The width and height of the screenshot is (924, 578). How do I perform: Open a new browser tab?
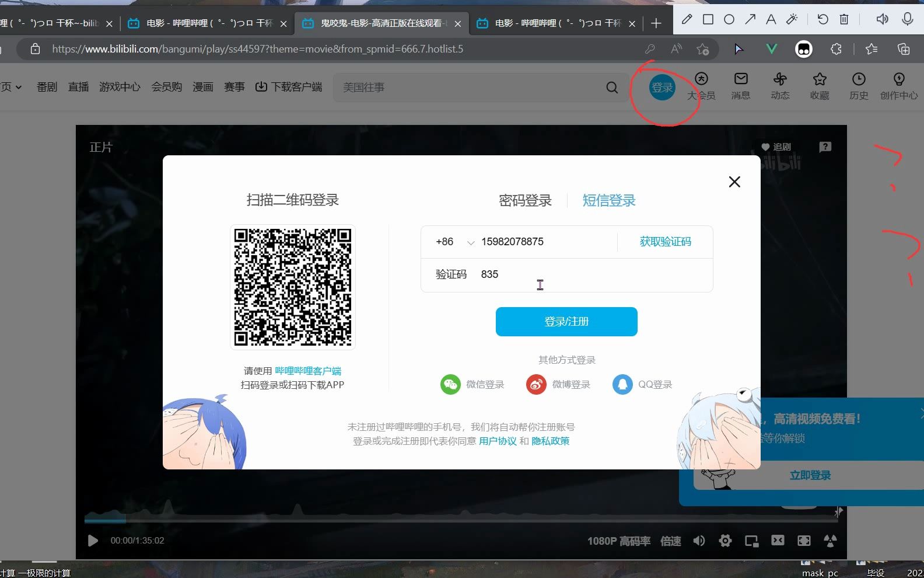(x=656, y=23)
